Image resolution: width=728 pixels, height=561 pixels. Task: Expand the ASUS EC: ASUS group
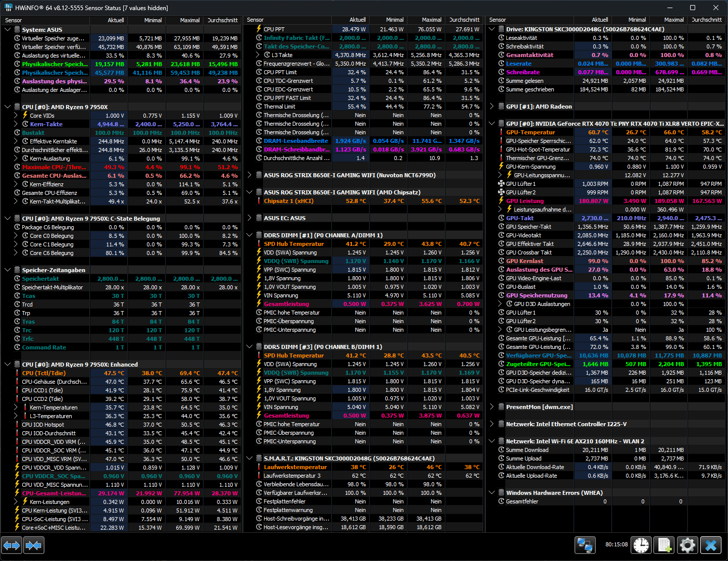point(249,218)
